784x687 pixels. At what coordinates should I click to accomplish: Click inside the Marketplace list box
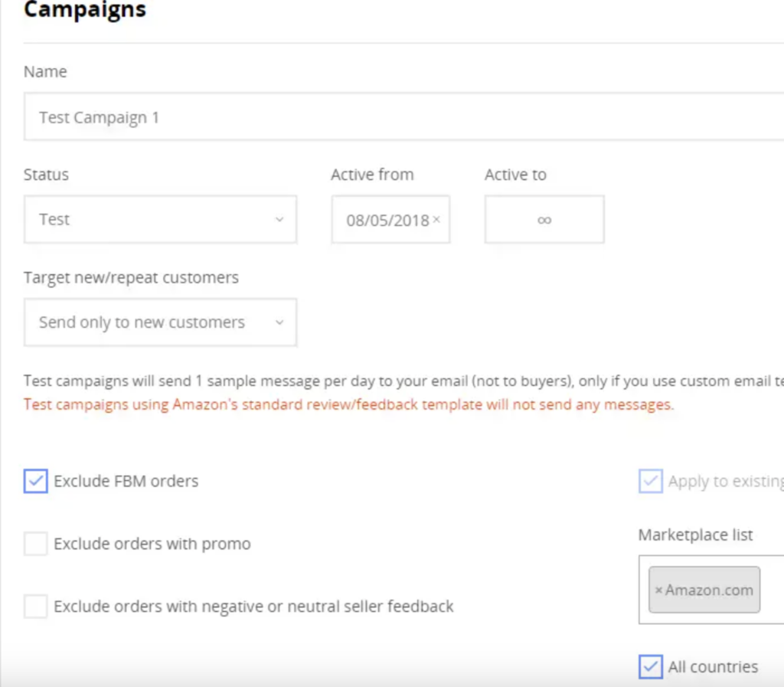coord(711,590)
